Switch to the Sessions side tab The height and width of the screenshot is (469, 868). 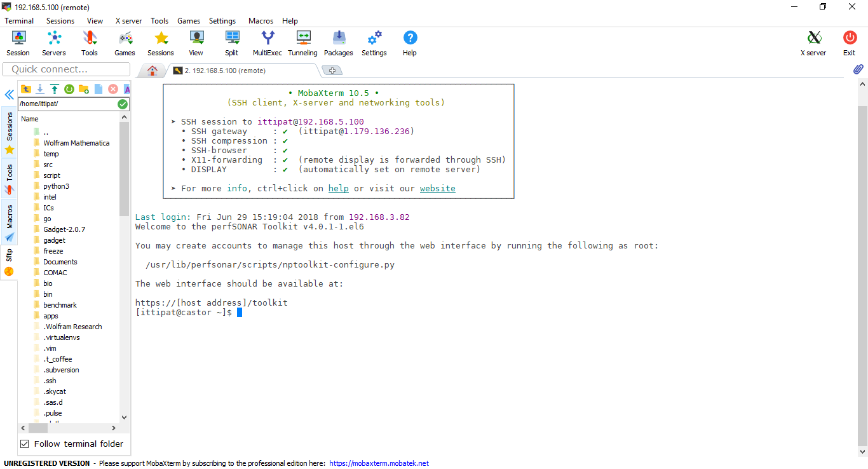tap(10, 132)
